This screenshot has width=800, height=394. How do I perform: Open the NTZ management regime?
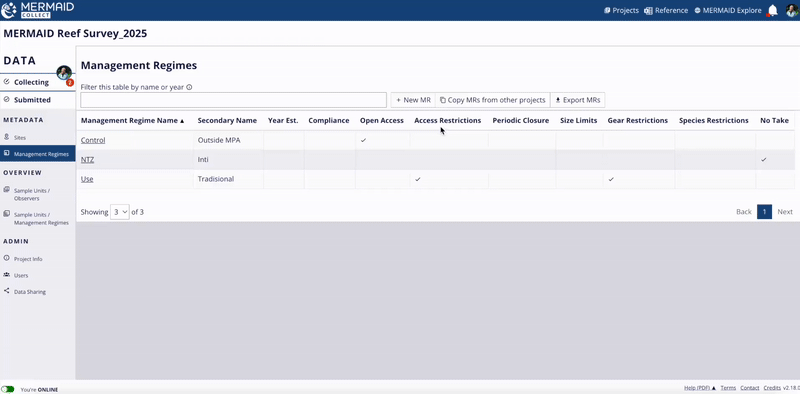click(x=87, y=160)
